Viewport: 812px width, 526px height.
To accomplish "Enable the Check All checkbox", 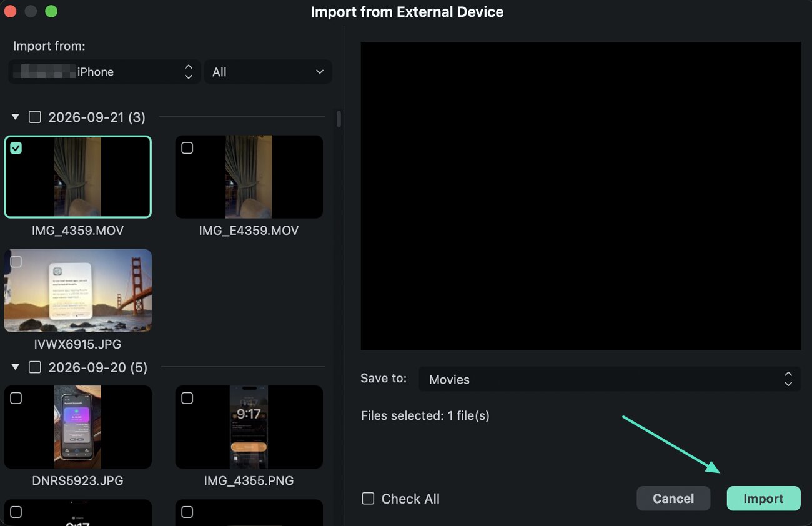I will [x=369, y=499].
